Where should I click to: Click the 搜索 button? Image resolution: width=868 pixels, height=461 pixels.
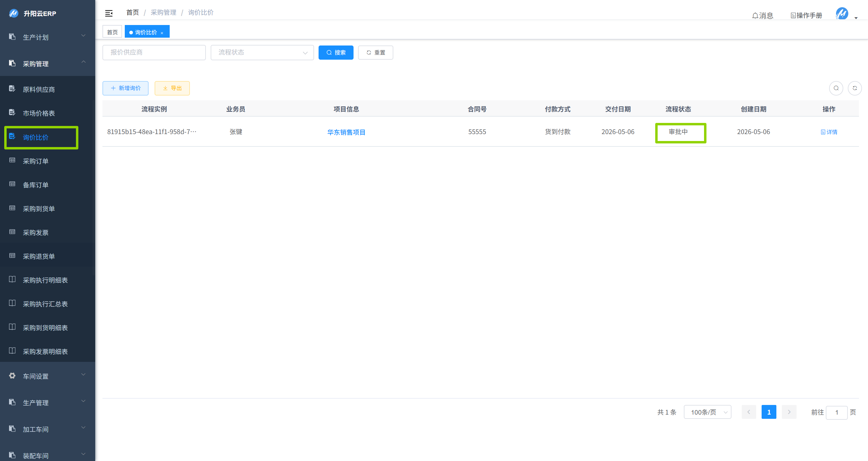coord(336,52)
